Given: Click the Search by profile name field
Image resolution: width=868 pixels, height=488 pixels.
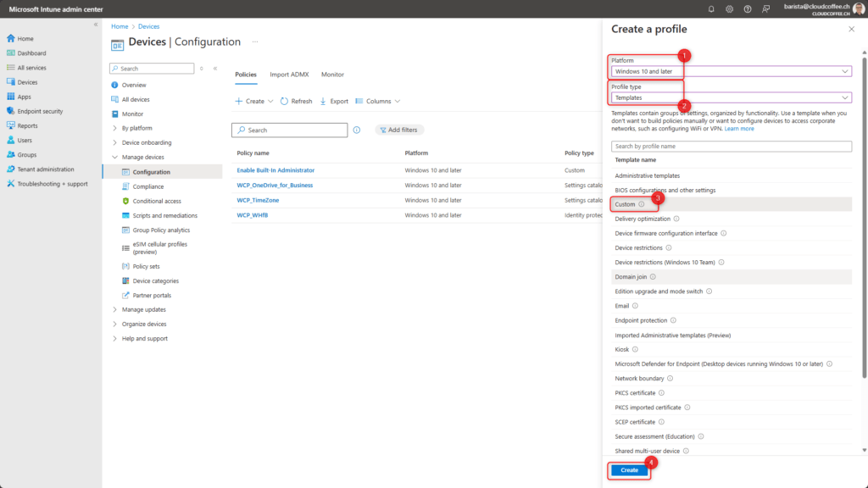Looking at the screenshot, I should tap(731, 147).
